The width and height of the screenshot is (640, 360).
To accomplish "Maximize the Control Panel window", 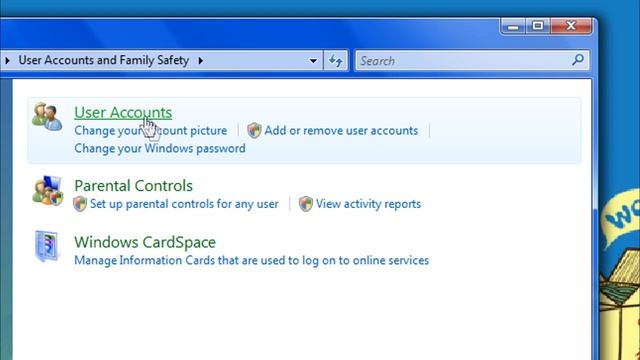I will pyautogui.click(x=538, y=26).
